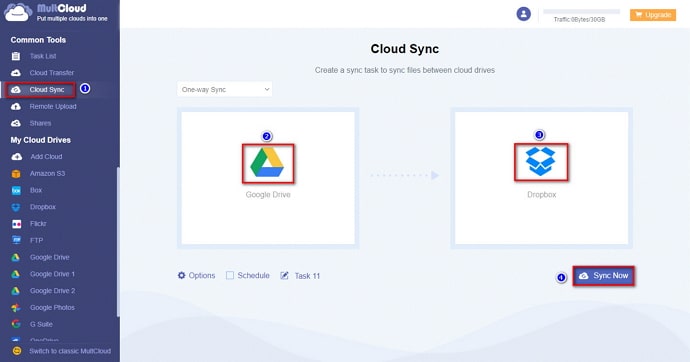Click Dropbox caption under target logo
Screen dimensions: 690x362
coord(542,194)
